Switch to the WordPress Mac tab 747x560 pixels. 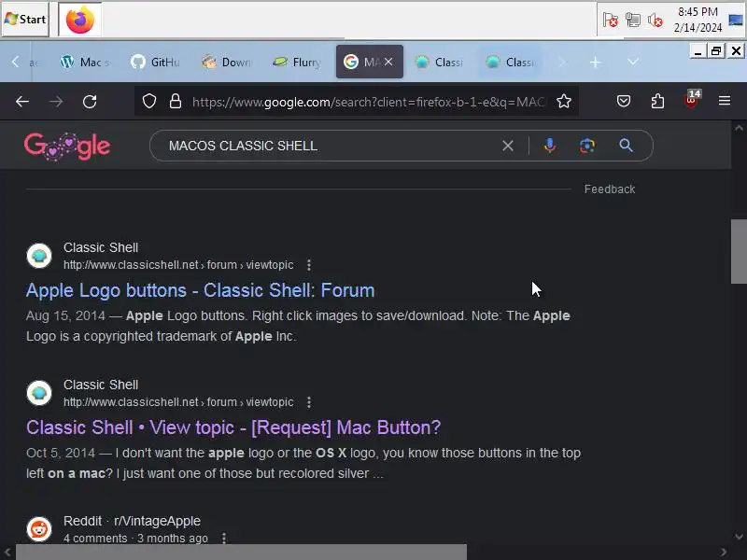[85, 62]
